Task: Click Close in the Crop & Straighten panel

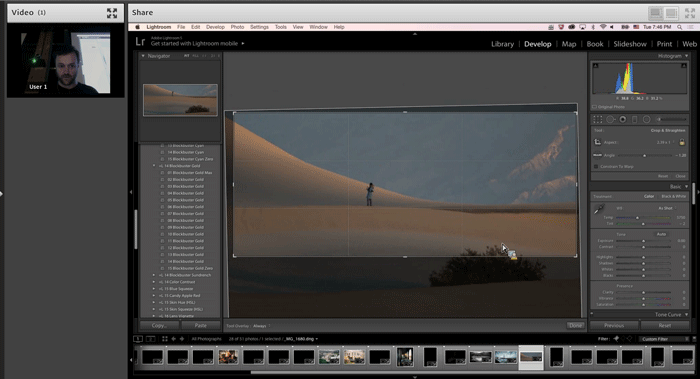Action: 680,176
